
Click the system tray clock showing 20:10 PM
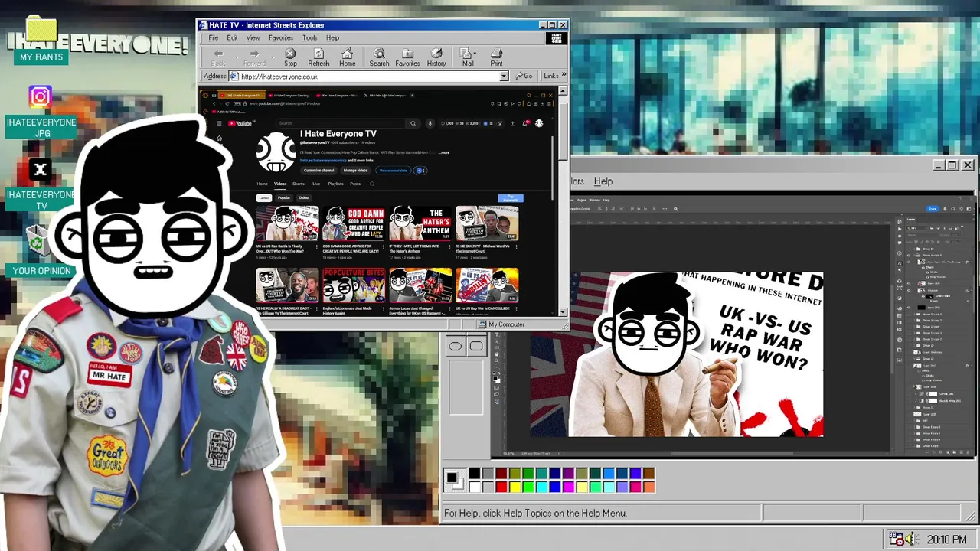(x=946, y=540)
